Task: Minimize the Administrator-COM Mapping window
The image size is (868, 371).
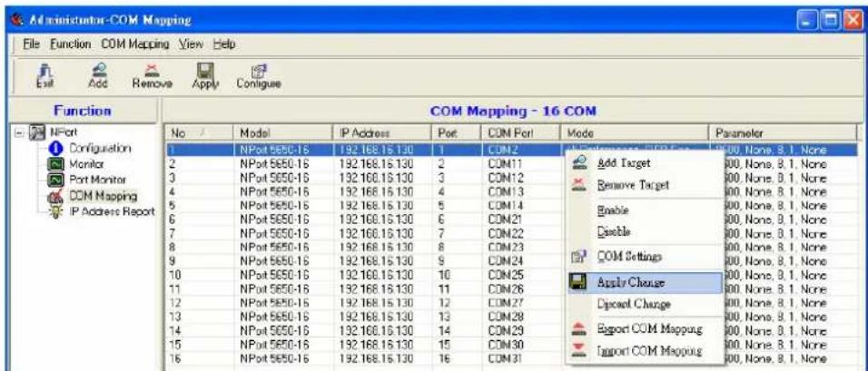Action: tap(808, 21)
